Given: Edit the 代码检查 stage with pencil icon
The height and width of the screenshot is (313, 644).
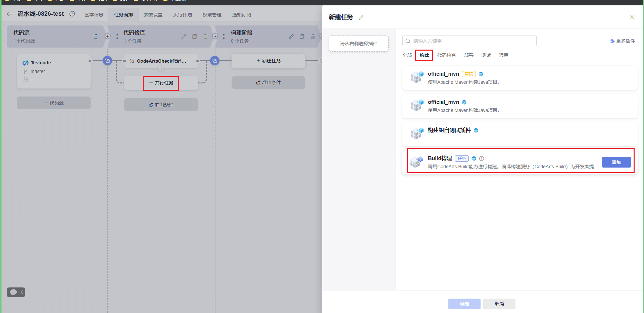Looking at the screenshot, I should [x=184, y=37].
